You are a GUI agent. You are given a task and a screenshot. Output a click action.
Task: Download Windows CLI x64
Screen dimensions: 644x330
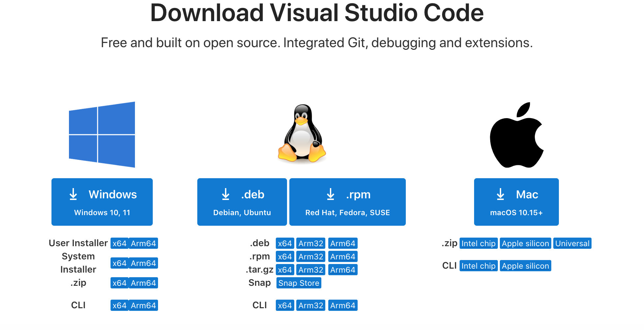click(x=119, y=305)
